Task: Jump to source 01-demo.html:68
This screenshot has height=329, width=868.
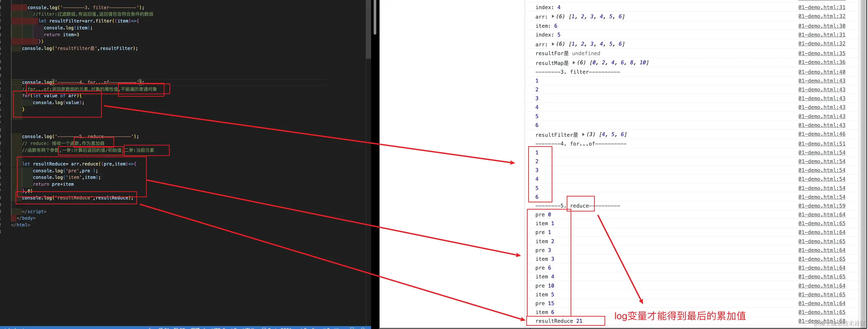Action: click(x=822, y=321)
